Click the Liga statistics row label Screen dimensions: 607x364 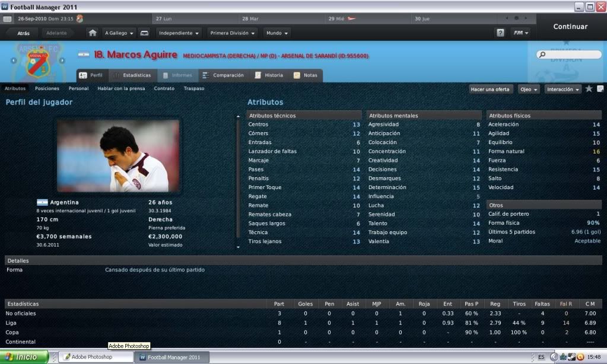pos(11,323)
